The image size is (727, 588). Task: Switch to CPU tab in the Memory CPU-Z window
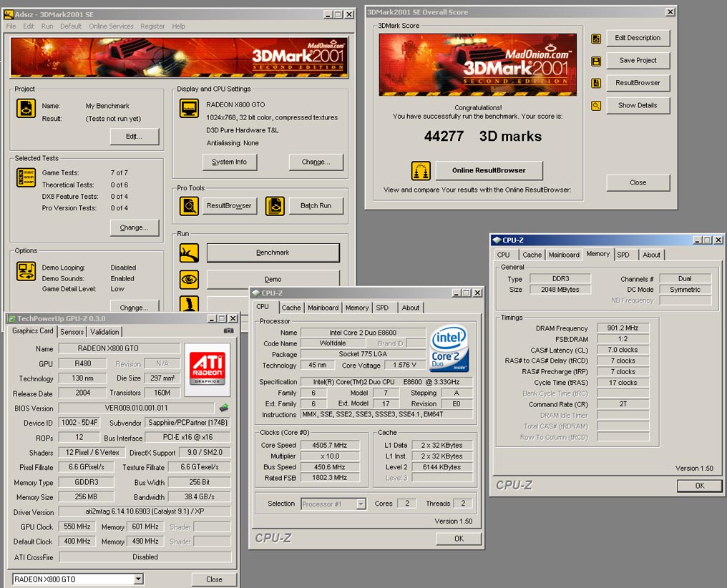click(x=504, y=255)
